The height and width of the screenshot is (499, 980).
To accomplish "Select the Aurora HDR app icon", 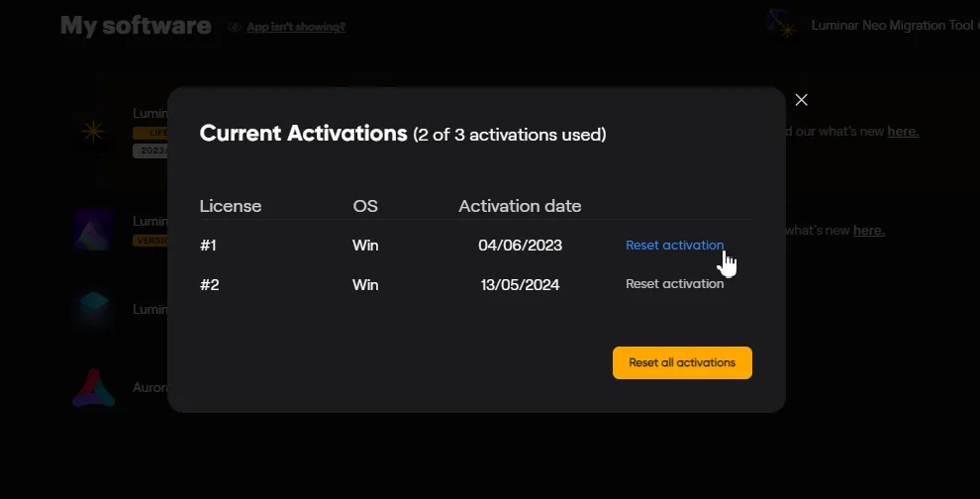I will [x=94, y=387].
